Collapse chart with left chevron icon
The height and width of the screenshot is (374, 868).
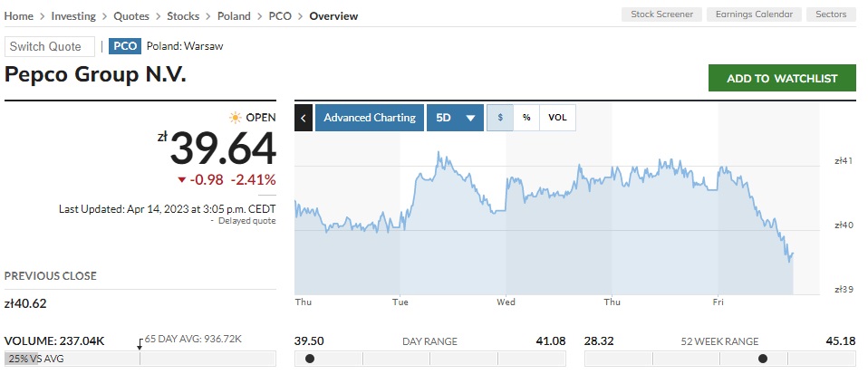(x=304, y=118)
